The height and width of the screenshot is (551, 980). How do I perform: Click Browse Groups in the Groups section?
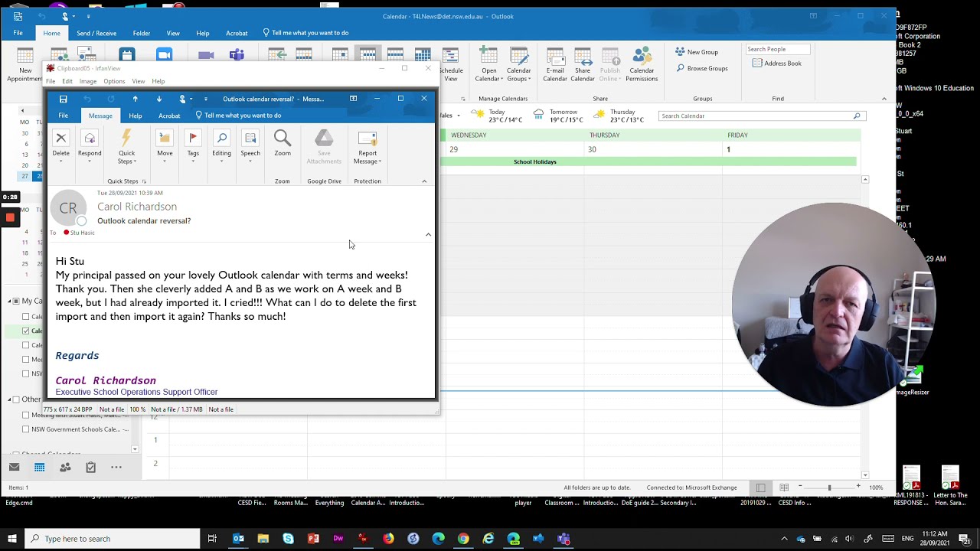pos(702,68)
